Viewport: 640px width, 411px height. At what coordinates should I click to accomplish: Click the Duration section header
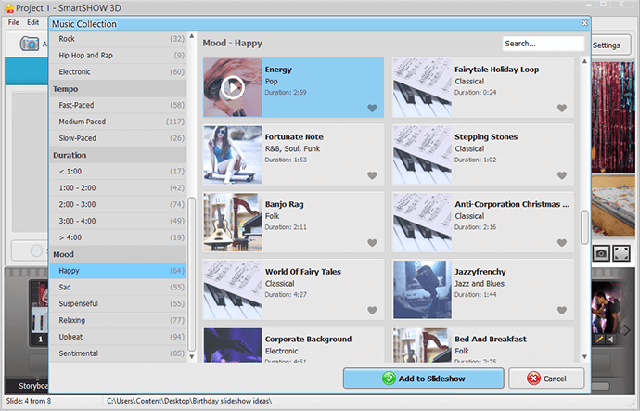[x=118, y=155]
